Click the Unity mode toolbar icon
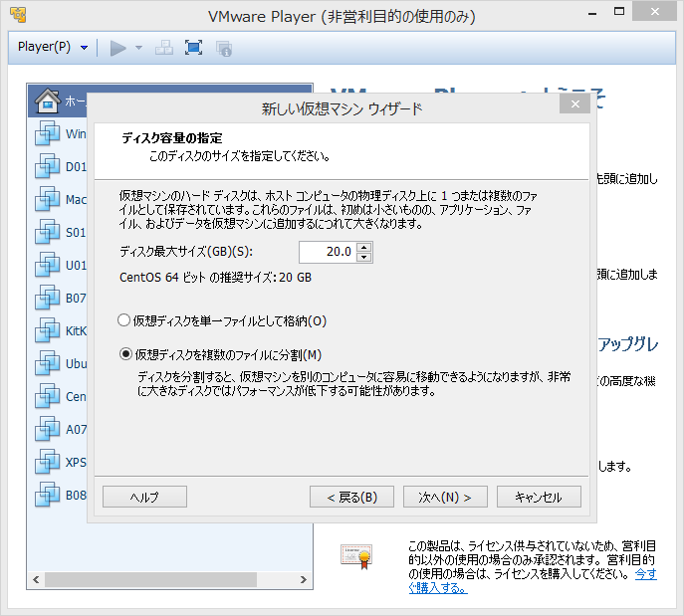Viewport: 684px width, 616px height. point(224,49)
